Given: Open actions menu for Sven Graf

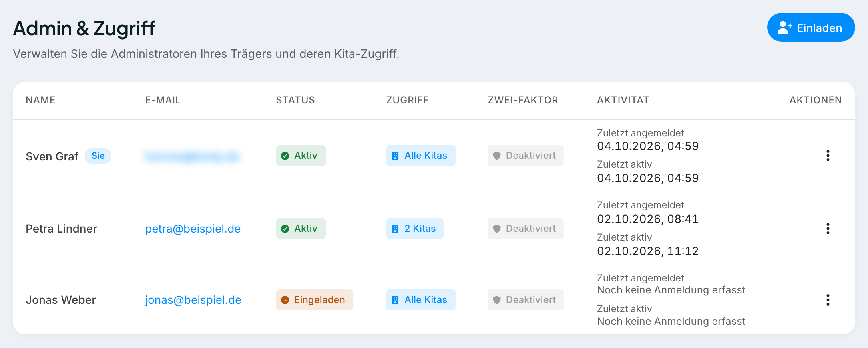Looking at the screenshot, I should click(828, 156).
